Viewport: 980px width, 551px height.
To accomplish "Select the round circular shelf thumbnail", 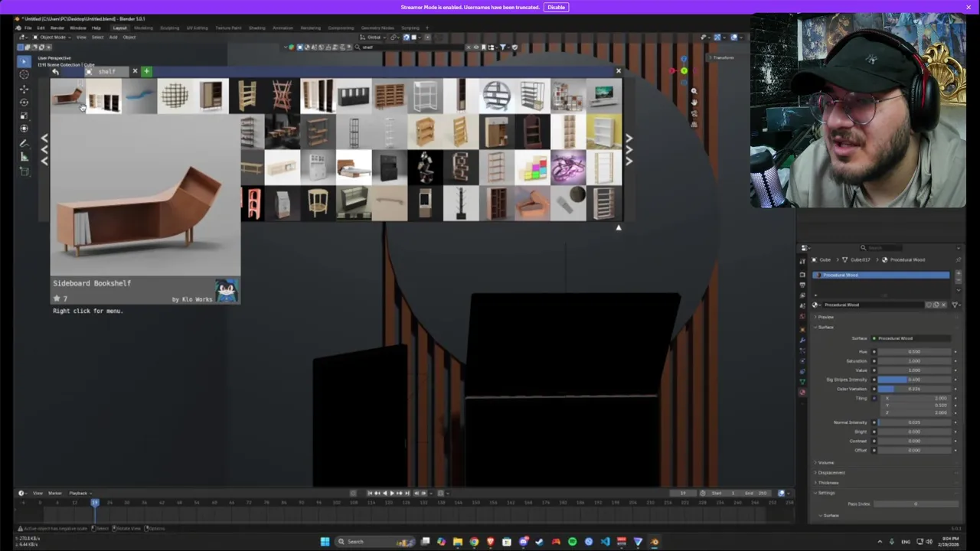I will tap(496, 96).
